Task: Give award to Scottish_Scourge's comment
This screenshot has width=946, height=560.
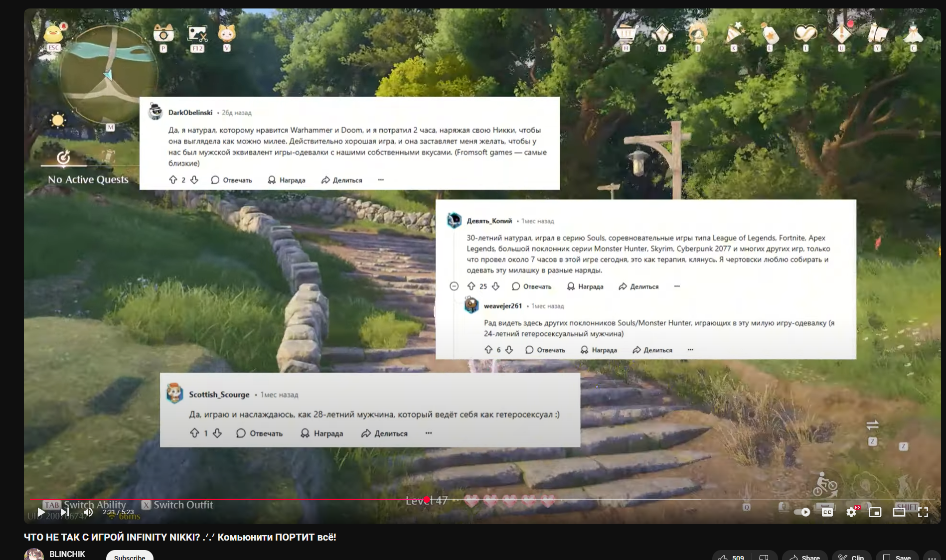Action: pyautogui.click(x=322, y=433)
